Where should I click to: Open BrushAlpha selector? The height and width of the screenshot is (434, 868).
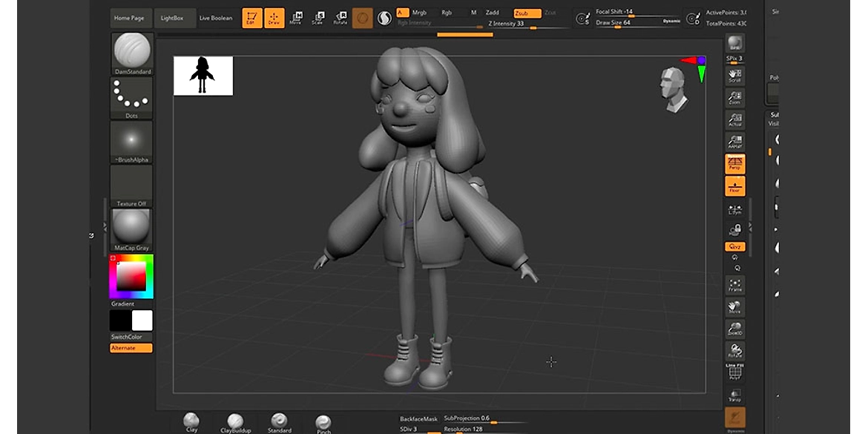click(x=132, y=142)
